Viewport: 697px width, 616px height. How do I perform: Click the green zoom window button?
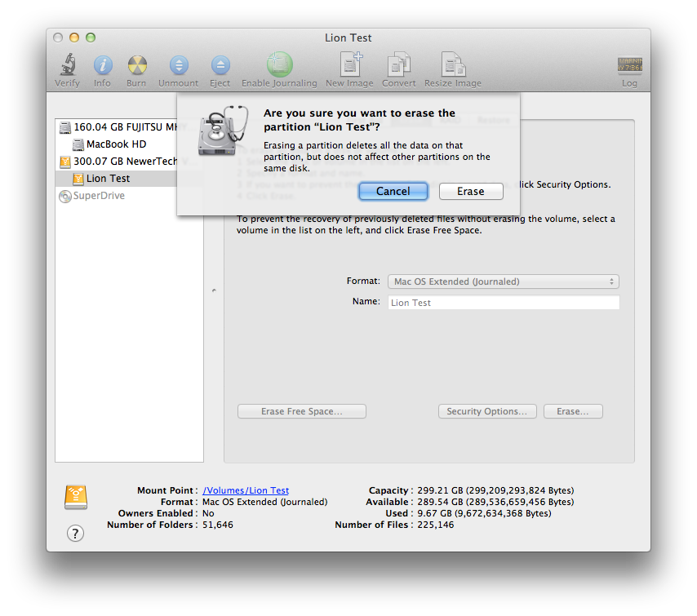[x=91, y=38]
